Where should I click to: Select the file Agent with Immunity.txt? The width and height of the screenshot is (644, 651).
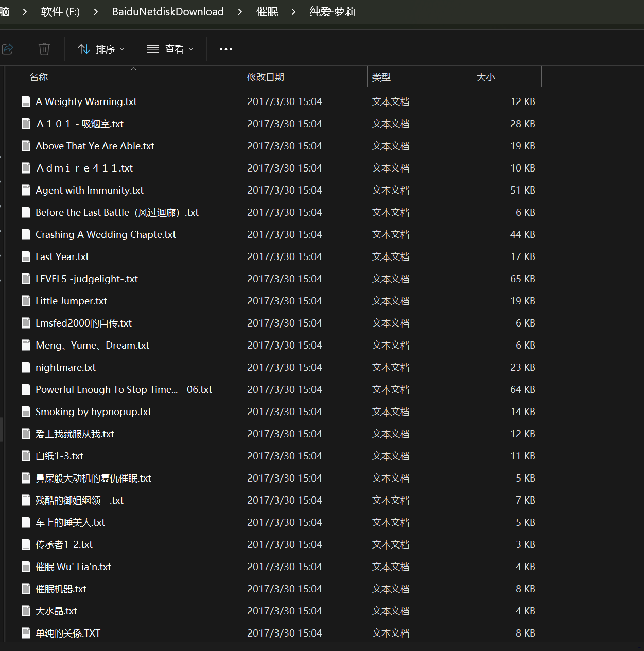click(90, 190)
